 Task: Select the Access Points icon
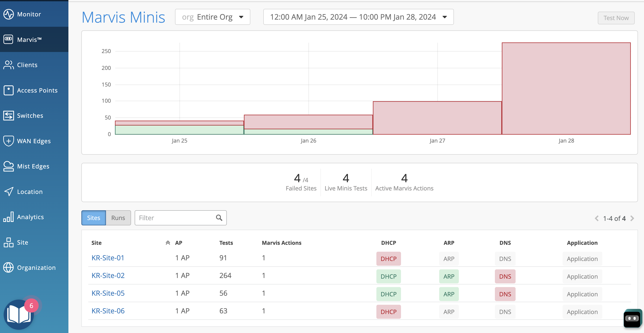coord(8,90)
